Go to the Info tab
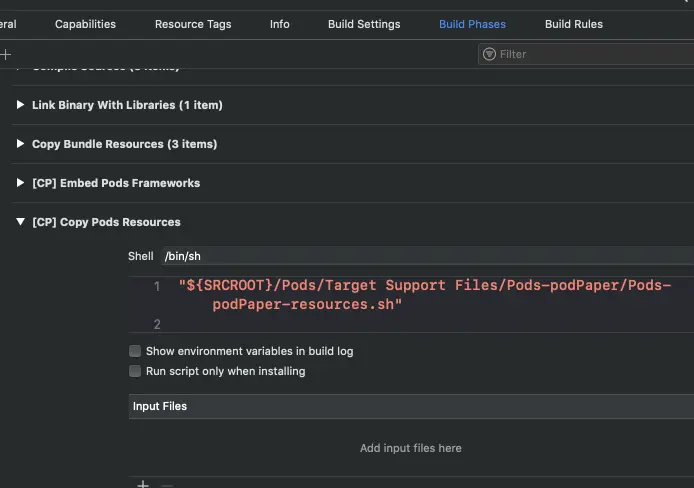 [x=280, y=24]
